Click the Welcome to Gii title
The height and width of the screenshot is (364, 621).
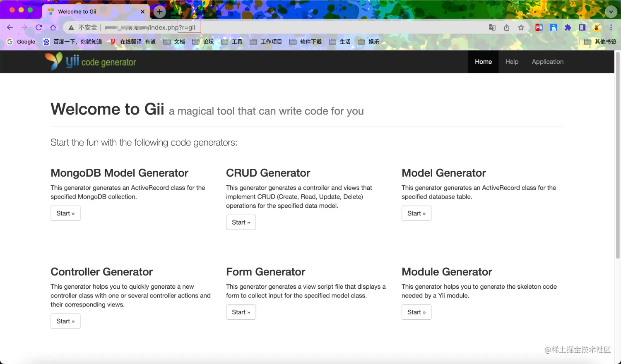108,109
